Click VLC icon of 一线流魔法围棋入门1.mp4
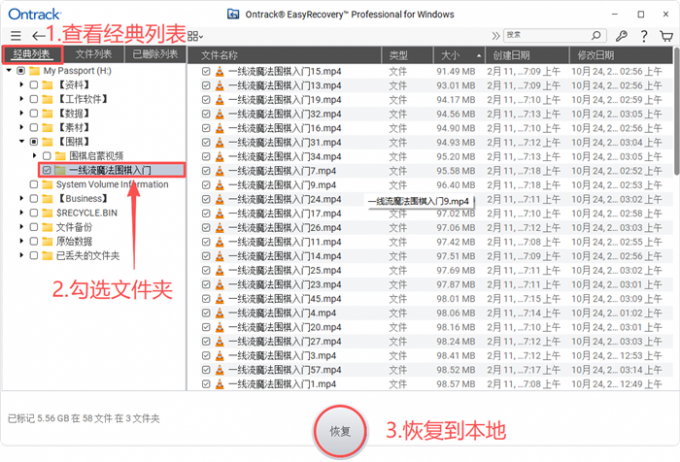Image resolution: width=680 pixels, height=462 pixels. tap(220, 384)
